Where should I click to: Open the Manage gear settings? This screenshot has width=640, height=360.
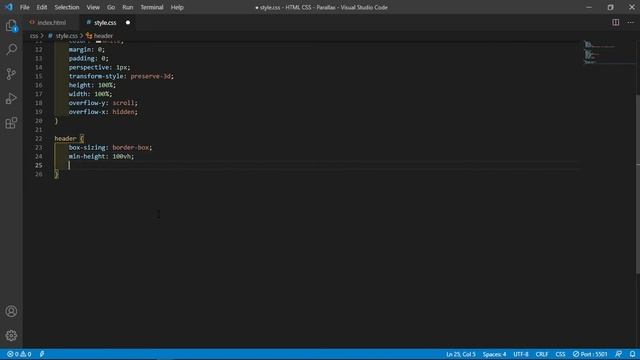click(x=11, y=336)
